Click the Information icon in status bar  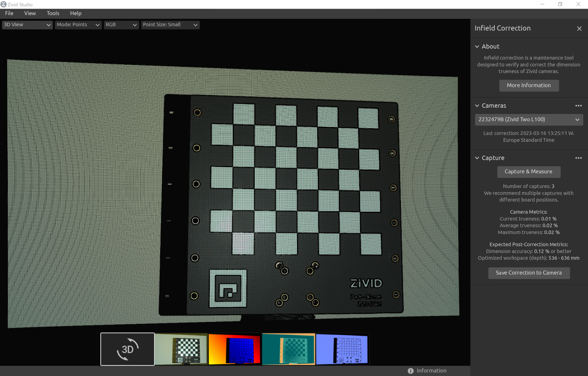pyautogui.click(x=410, y=371)
